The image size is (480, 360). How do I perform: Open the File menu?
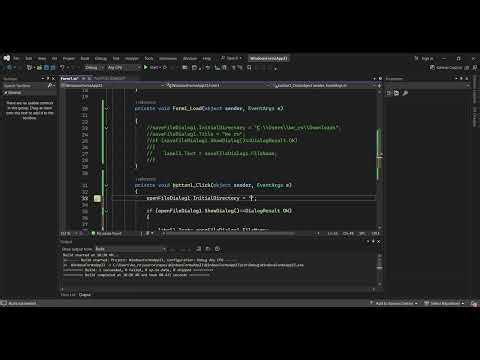coord(16,58)
